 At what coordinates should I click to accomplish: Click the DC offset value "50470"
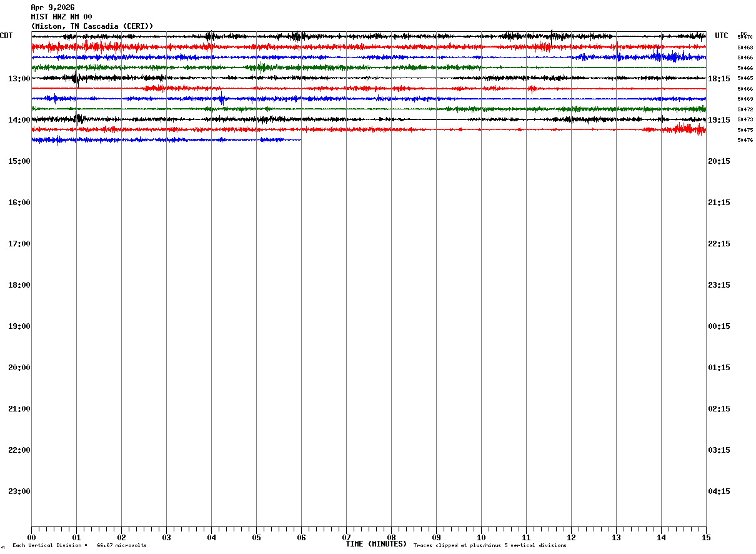click(745, 38)
